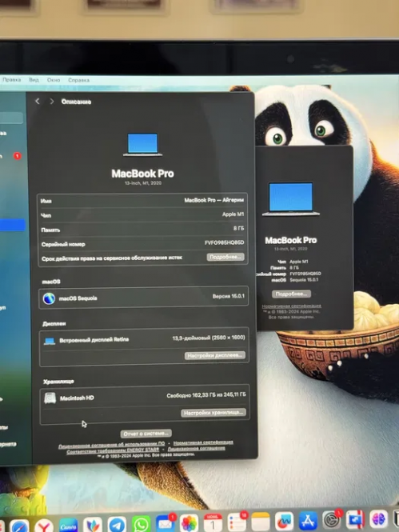Open Telegram from the Dock
The width and height of the screenshot is (399, 532).
(117, 525)
